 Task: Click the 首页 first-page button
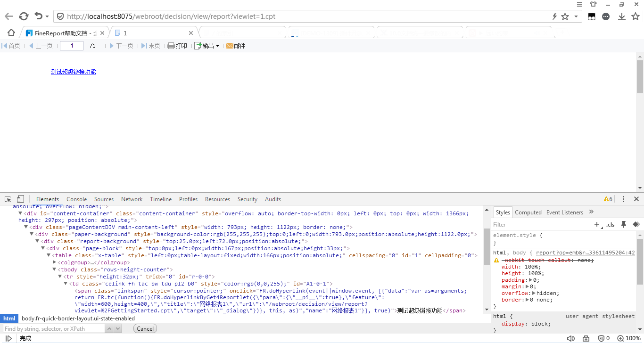pos(11,46)
